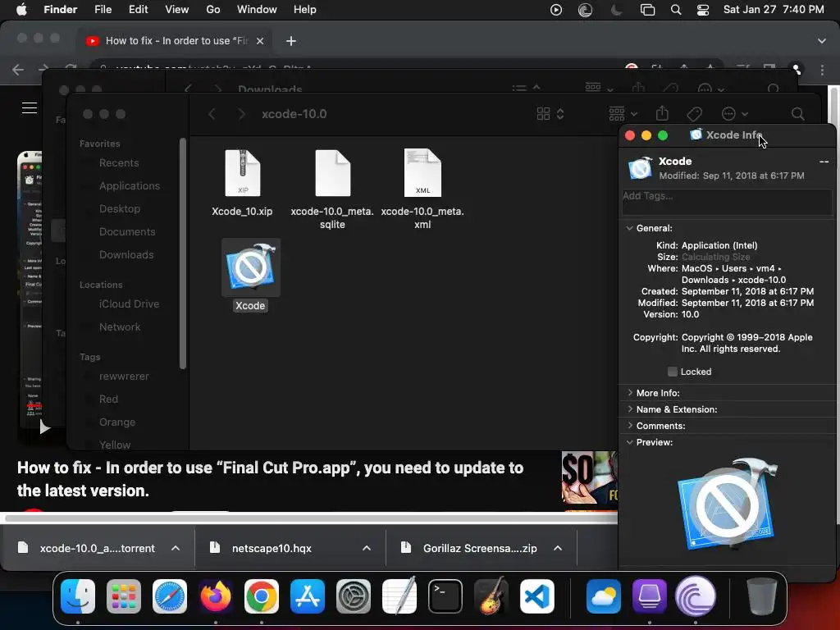Open Launchpad from the Dock
840x630 pixels.
[124, 596]
